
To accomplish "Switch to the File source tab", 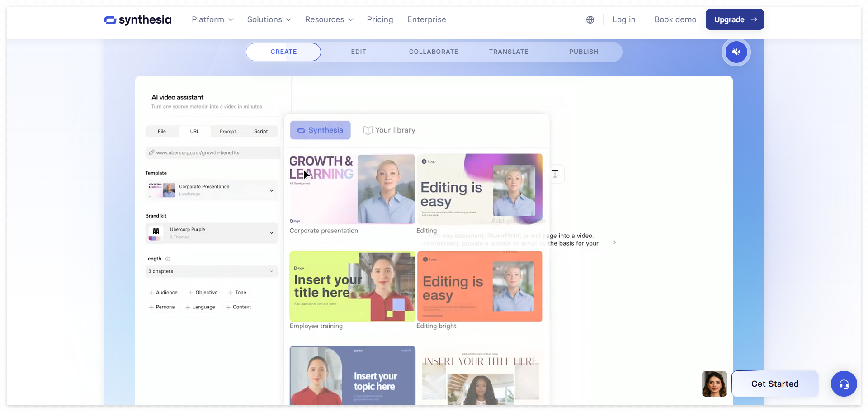I will (162, 132).
